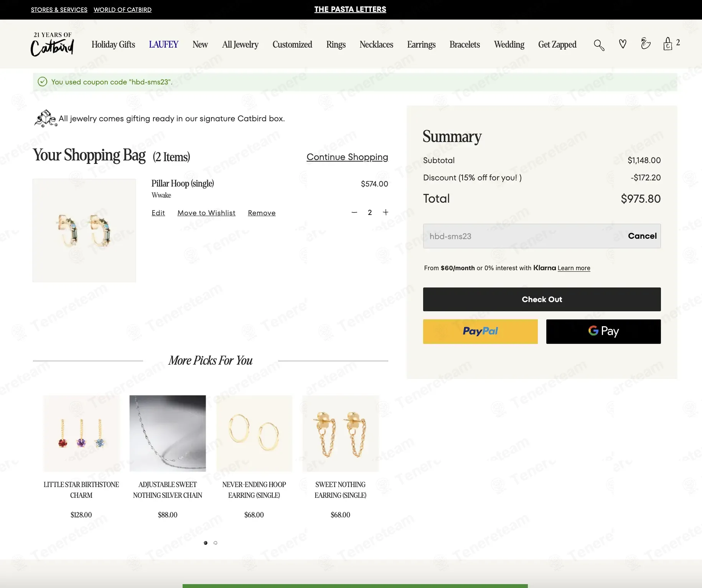Select the second carousel page dot
Screen dimensions: 702x588
coord(216,543)
